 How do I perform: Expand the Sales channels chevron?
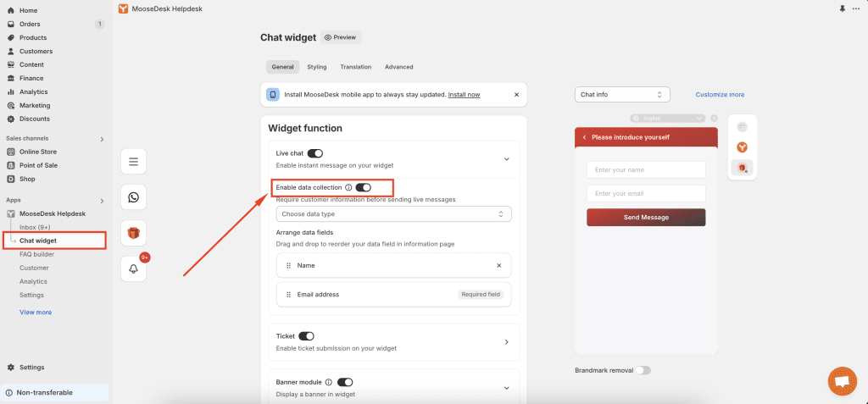(x=102, y=139)
